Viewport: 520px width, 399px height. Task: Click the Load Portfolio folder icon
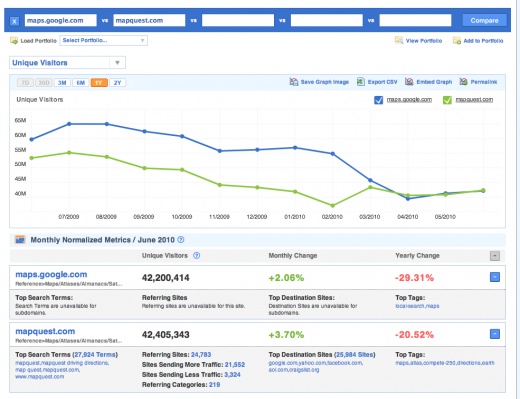click(14, 41)
